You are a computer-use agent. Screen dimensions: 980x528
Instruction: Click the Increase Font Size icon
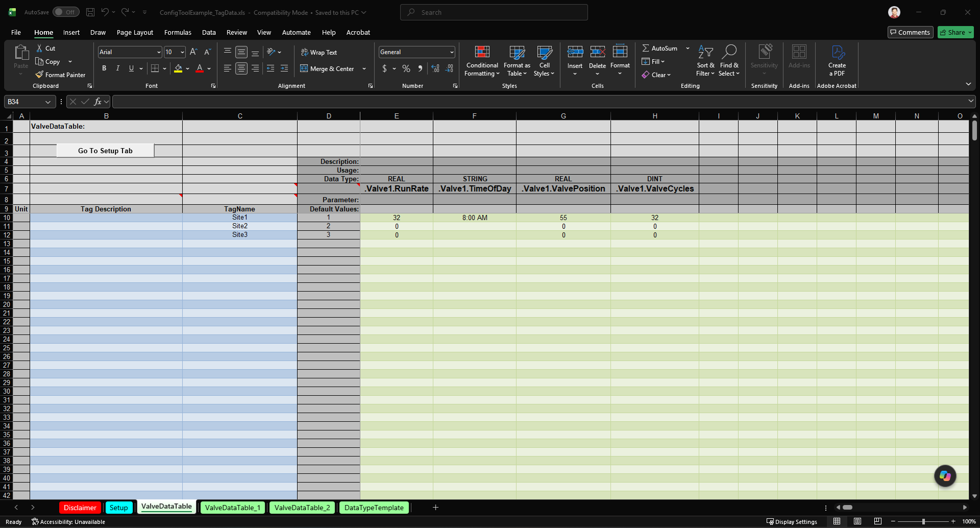pyautogui.click(x=194, y=52)
